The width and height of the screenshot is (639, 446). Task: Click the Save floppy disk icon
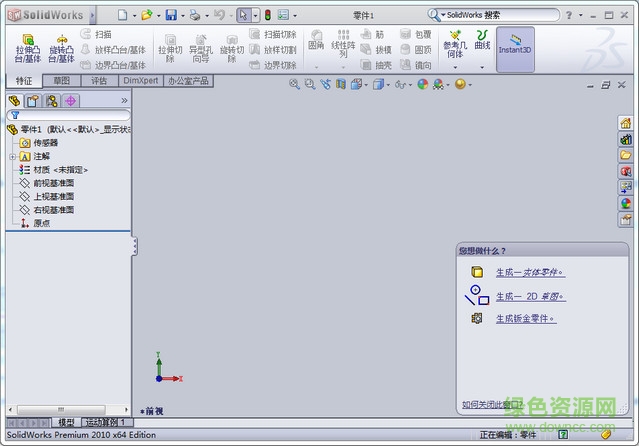171,15
